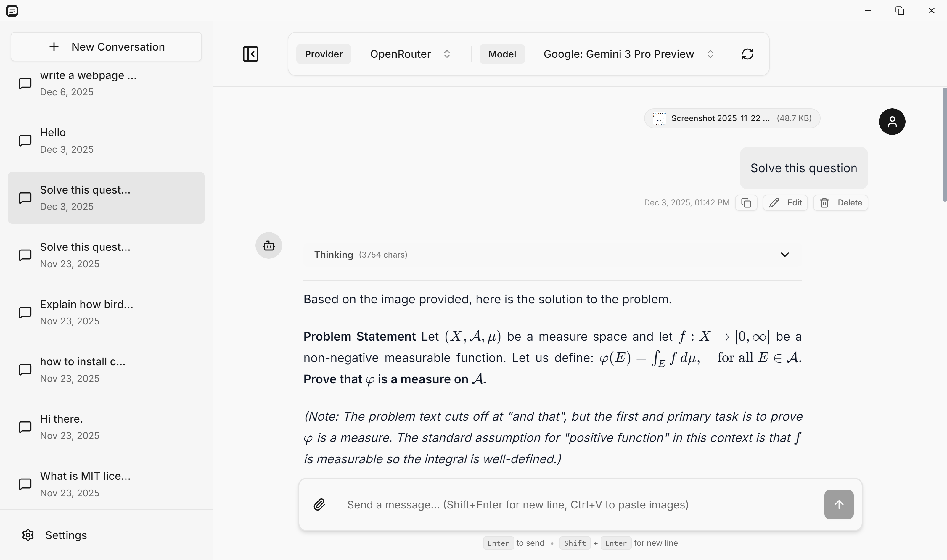Open Settings
Viewport: 947px width, 560px height.
(x=54, y=535)
